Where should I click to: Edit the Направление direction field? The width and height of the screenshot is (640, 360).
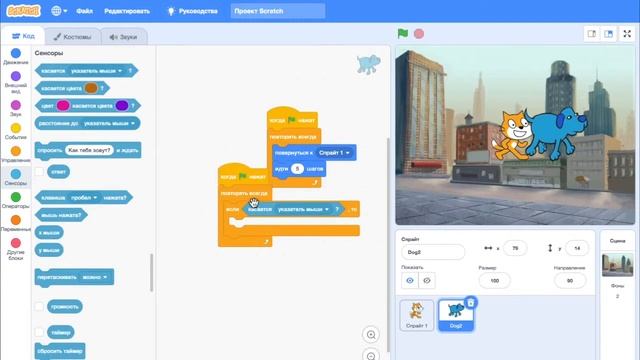click(570, 281)
